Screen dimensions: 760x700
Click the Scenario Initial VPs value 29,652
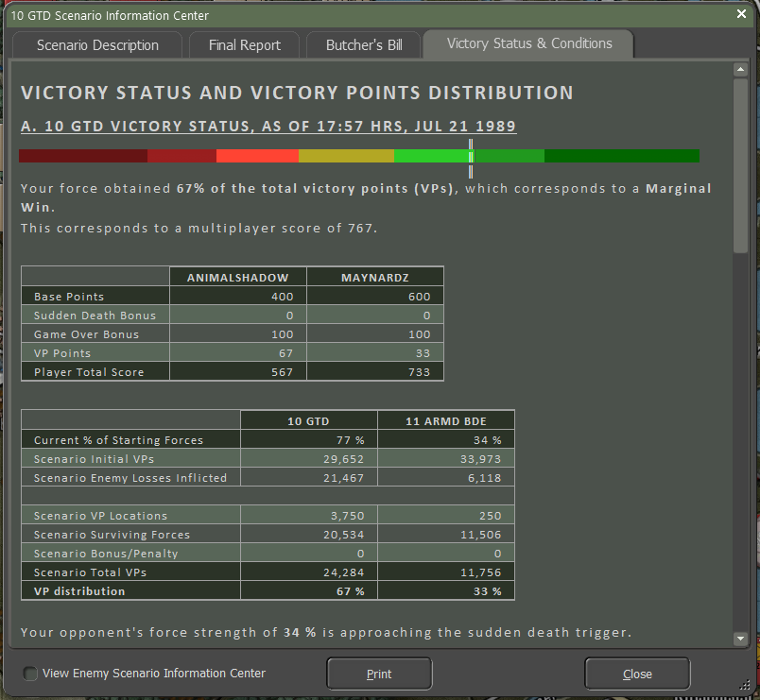click(344, 459)
